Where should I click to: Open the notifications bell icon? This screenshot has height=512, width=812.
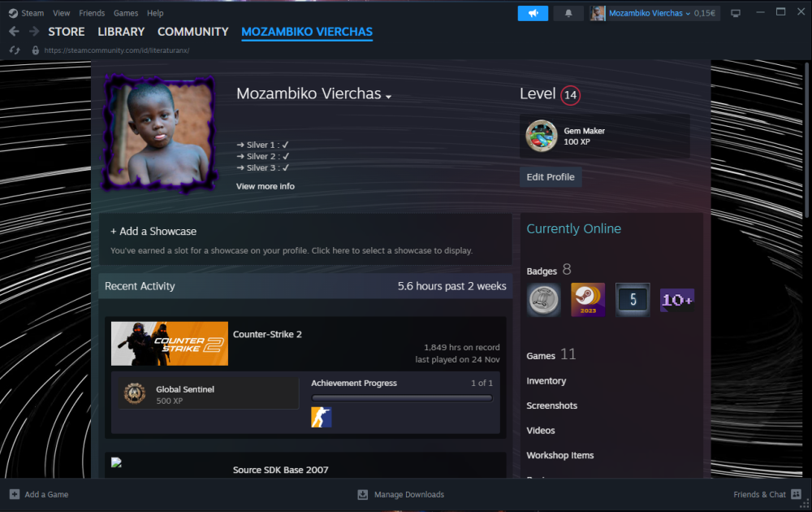pyautogui.click(x=568, y=13)
